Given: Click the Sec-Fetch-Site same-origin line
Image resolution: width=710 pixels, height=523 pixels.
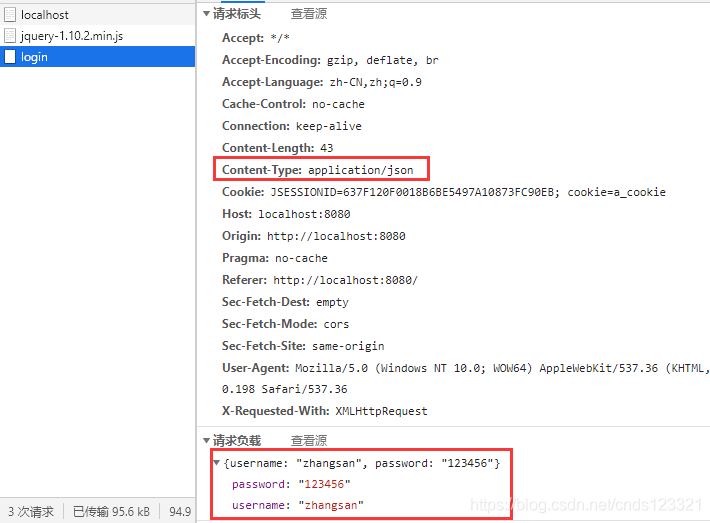Looking at the screenshot, I should (303, 346).
